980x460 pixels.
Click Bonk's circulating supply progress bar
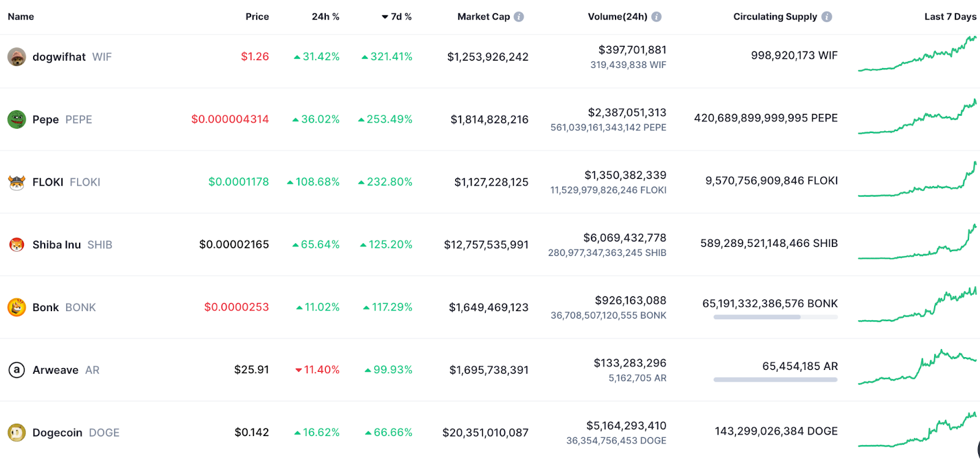click(775, 317)
